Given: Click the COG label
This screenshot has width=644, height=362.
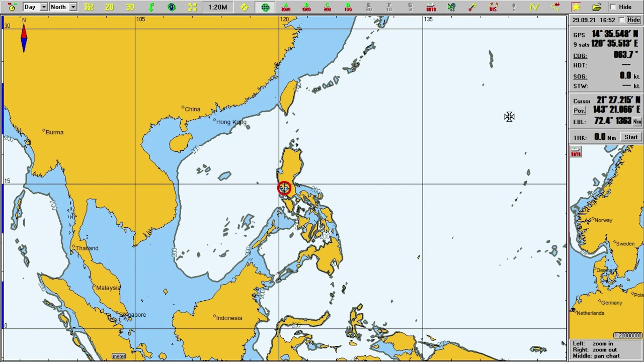Looking at the screenshot, I should 580,56.
